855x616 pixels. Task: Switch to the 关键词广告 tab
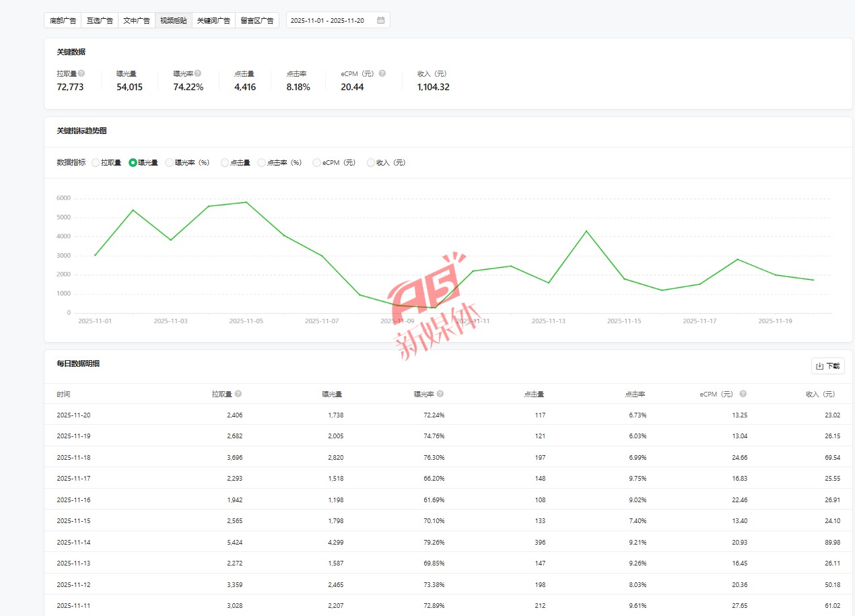[213, 20]
